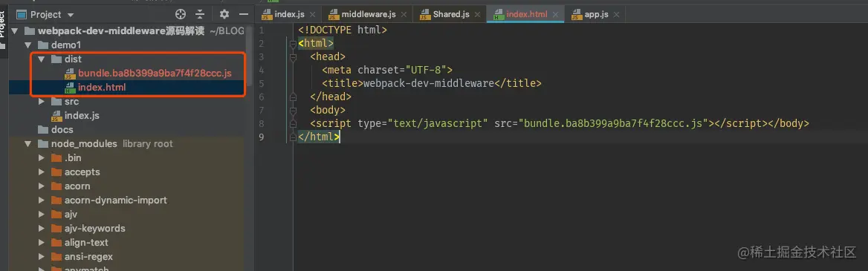Click the collapse all icon in Project panel
Viewport: 868px width, 271px height.
(x=200, y=14)
